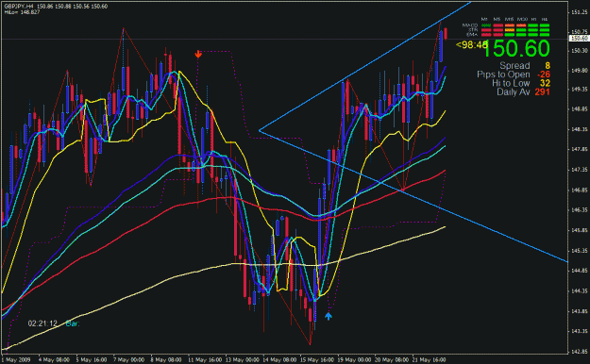Select the STR M30 signal bar
The height and width of the screenshot is (364, 590).
tap(521, 30)
